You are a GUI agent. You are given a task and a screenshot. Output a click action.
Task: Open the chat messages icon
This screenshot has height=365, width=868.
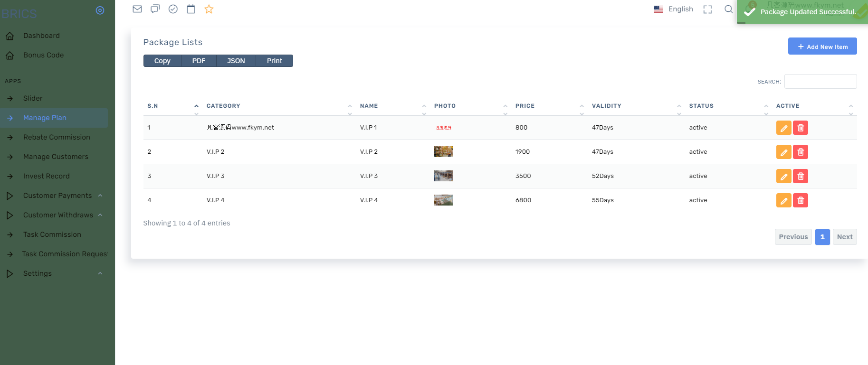155,9
